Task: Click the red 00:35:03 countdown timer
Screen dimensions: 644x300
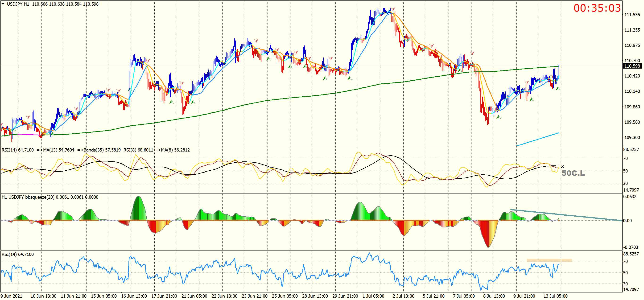Action: (x=597, y=8)
